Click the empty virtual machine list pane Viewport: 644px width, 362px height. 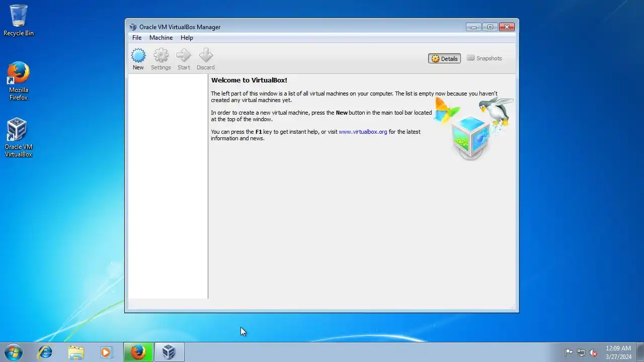(168, 187)
